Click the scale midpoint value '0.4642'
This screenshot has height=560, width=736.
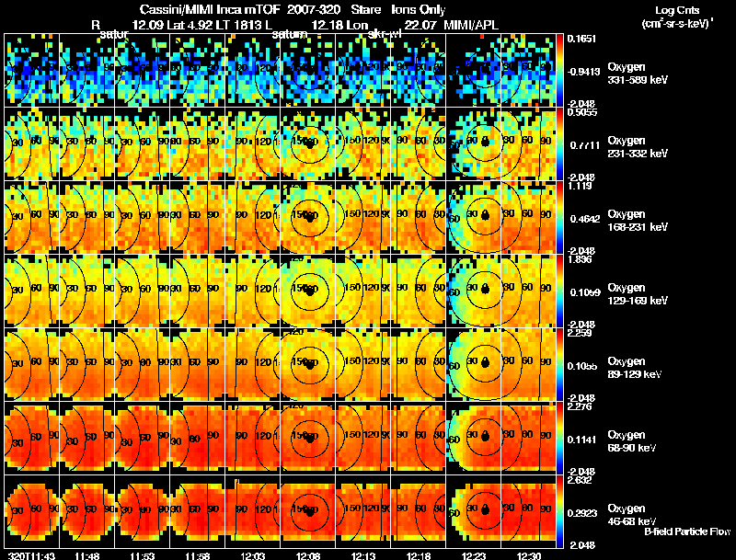tap(585, 219)
